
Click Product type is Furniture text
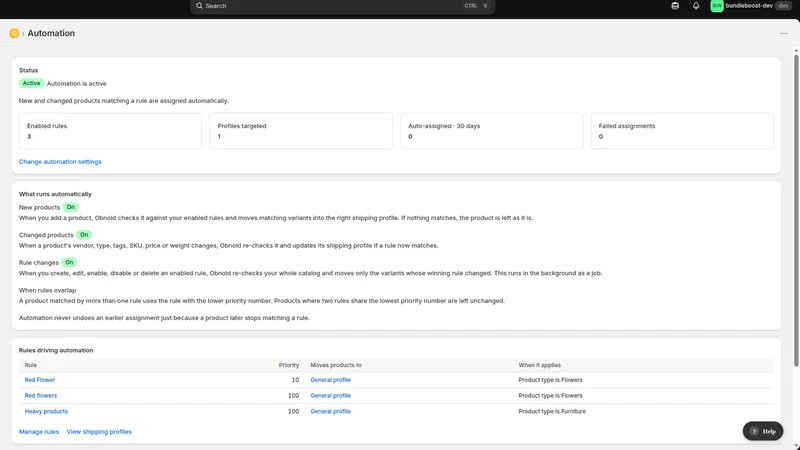click(x=552, y=411)
